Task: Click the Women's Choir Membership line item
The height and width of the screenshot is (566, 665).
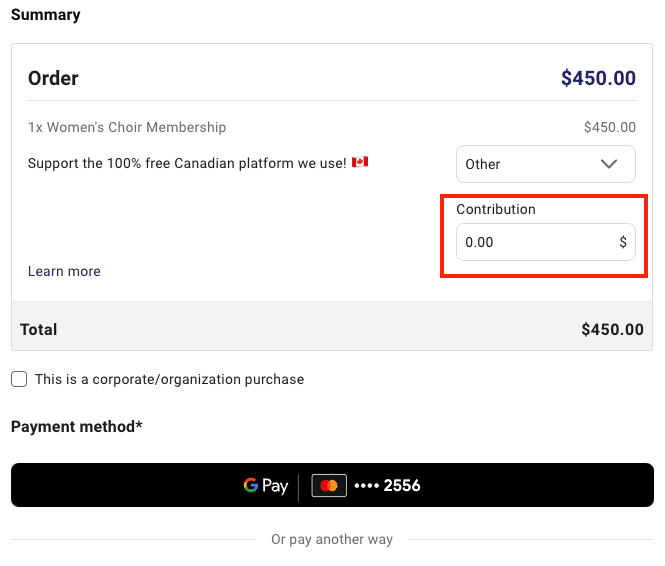Action: tap(127, 127)
